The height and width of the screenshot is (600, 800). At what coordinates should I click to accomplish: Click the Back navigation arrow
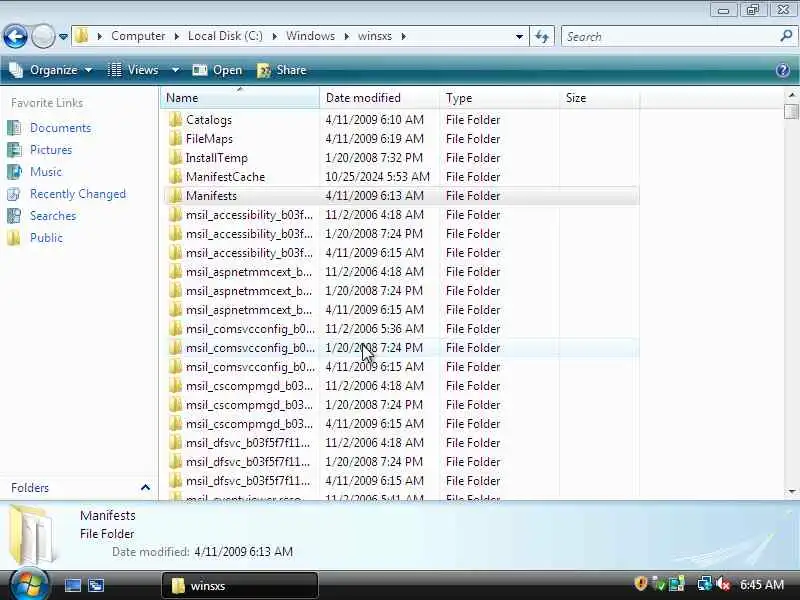pyautogui.click(x=15, y=36)
